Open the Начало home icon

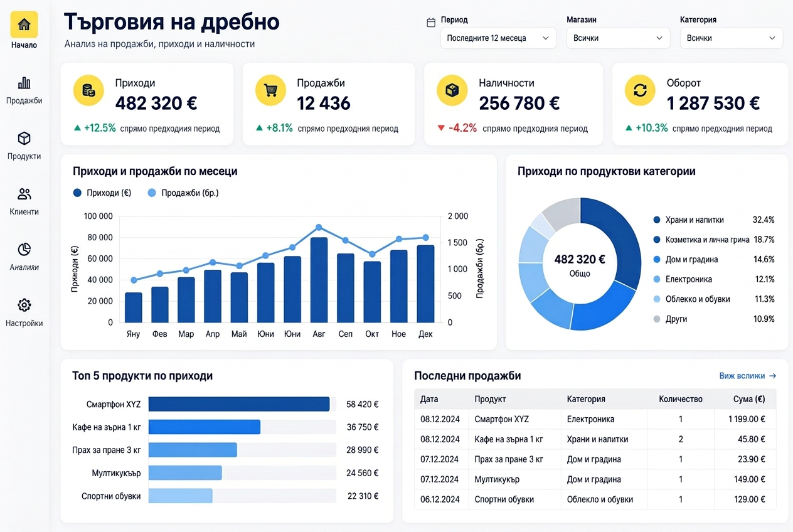[x=24, y=24]
